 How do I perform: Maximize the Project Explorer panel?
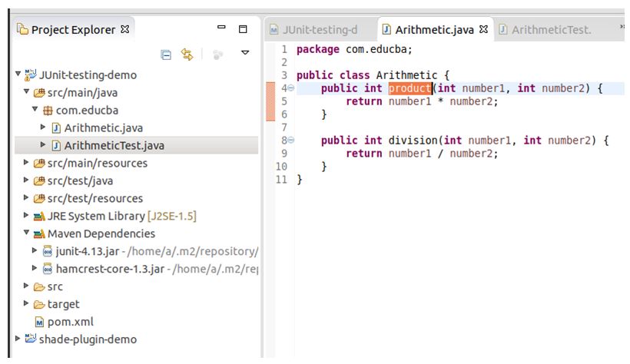243,29
